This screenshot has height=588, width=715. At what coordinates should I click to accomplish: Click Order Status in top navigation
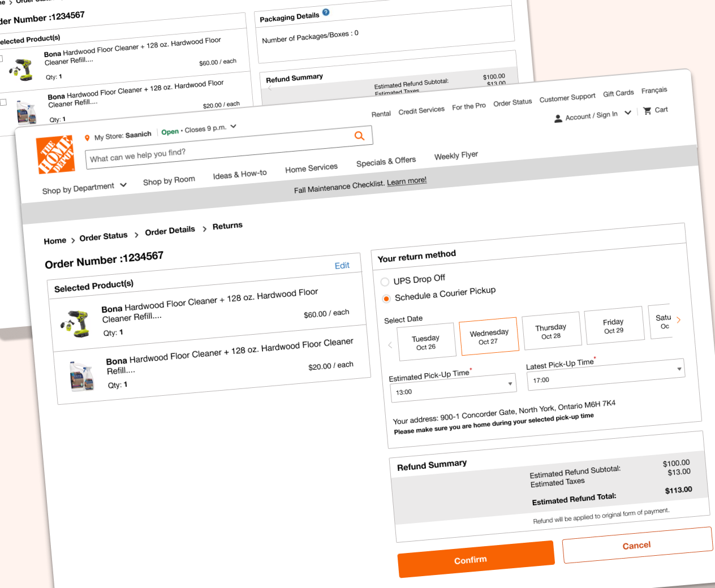coord(512,102)
